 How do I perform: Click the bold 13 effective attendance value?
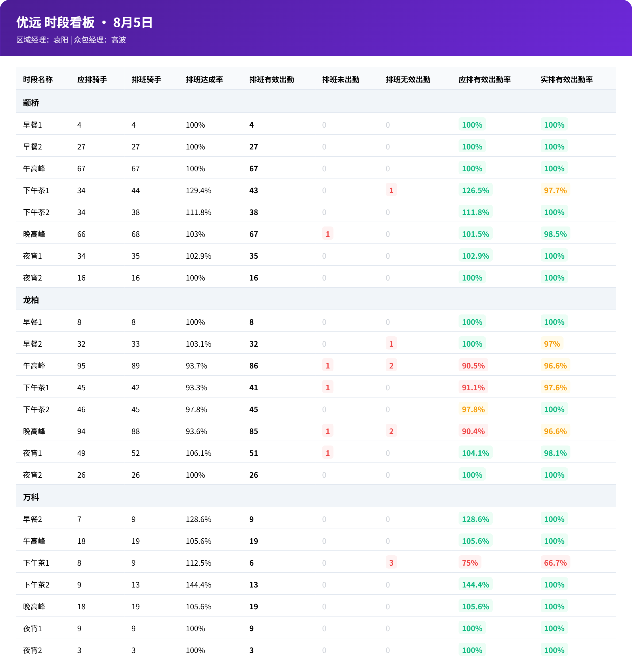click(x=254, y=585)
